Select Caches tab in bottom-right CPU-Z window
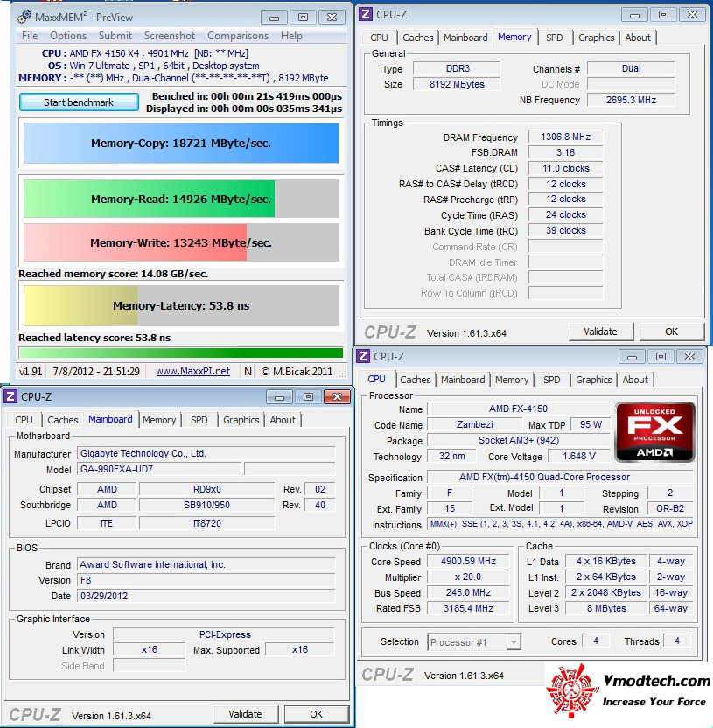The width and height of the screenshot is (713, 728). pyautogui.click(x=415, y=380)
